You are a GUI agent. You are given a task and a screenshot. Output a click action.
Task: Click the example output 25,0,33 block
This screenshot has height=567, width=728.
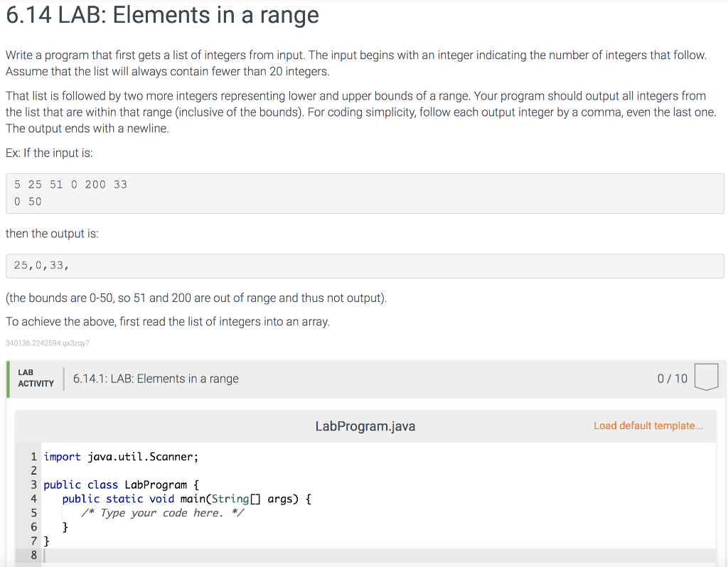tap(364, 264)
